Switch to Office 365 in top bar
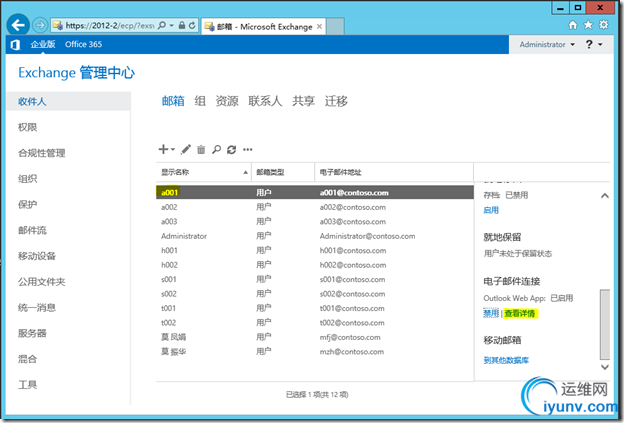This screenshot has height=423, width=624. 84,45
